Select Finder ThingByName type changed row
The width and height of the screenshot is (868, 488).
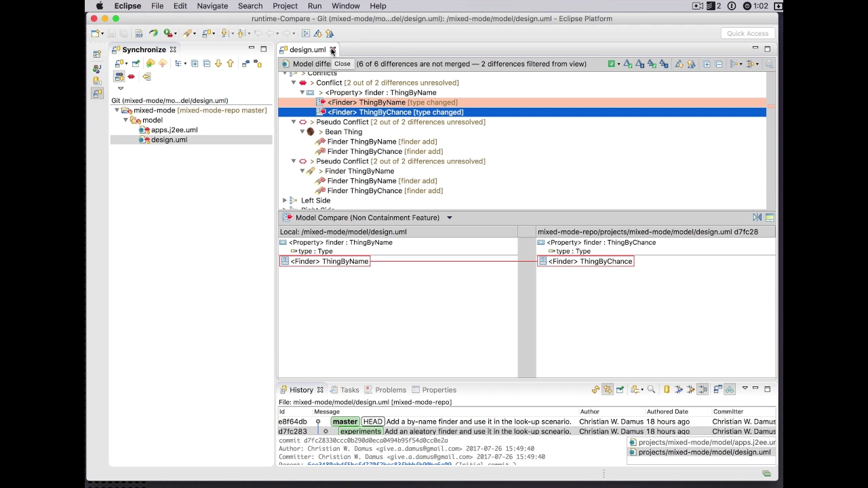click(x=522, y=102)
